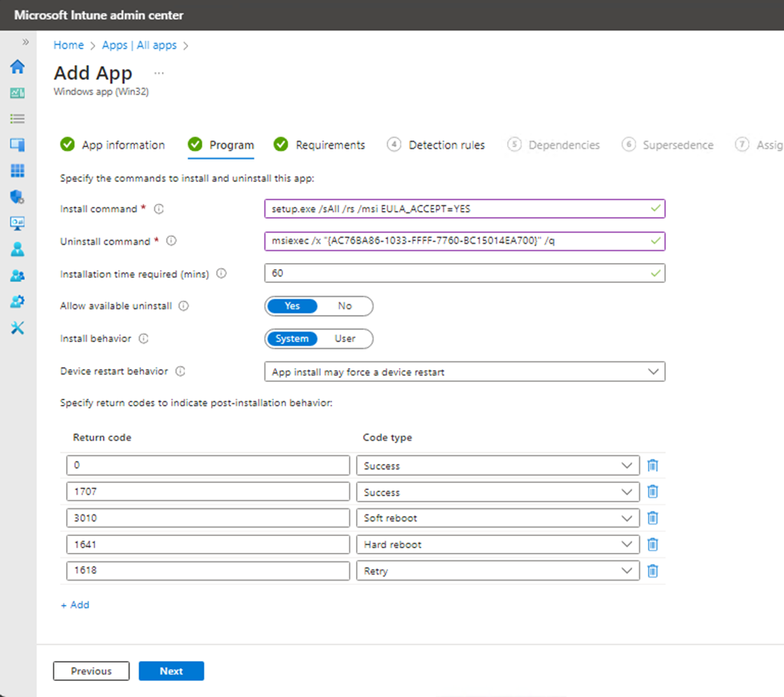Screen dimensions: 784x697
Task: Open code type dropdown for code 1707
Action: coord(498,492)
